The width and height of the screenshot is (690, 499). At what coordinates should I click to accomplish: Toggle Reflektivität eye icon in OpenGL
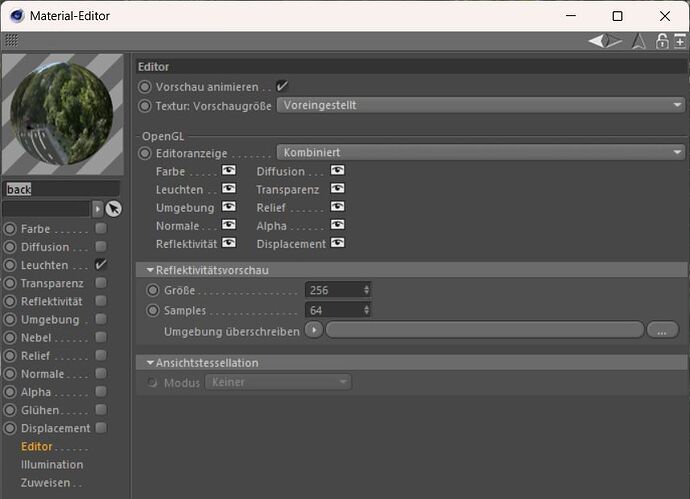[229, 243]
